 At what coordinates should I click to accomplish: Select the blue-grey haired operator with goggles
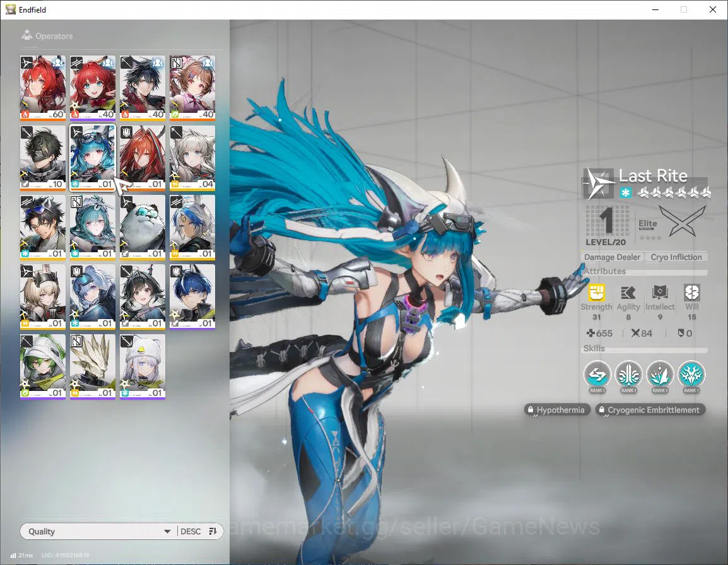(x=92, y=296)
